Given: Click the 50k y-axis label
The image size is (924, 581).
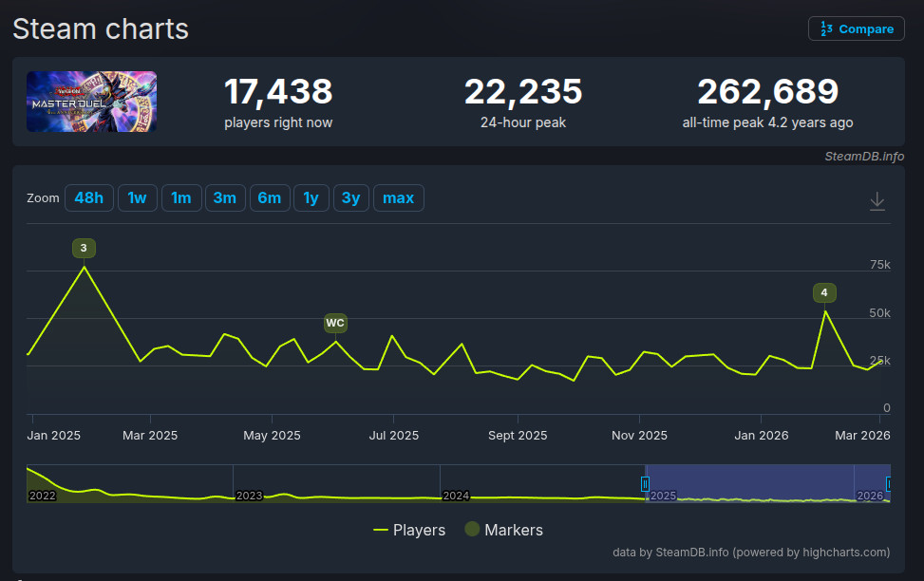Looking at the screenshot, I should pos(879,313).
